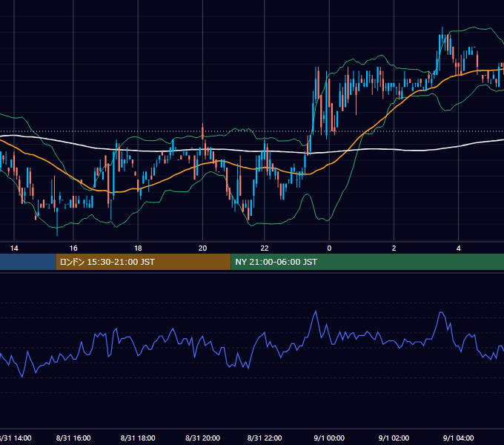This screenshot has height=445, width=504.
Task: Click the blue session bar before ロンドン
Action: click(x=28, y=262)
